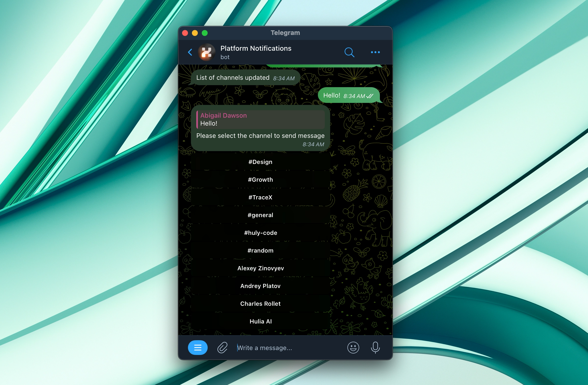Select the #Design channel option

click(x=260, y=161)
